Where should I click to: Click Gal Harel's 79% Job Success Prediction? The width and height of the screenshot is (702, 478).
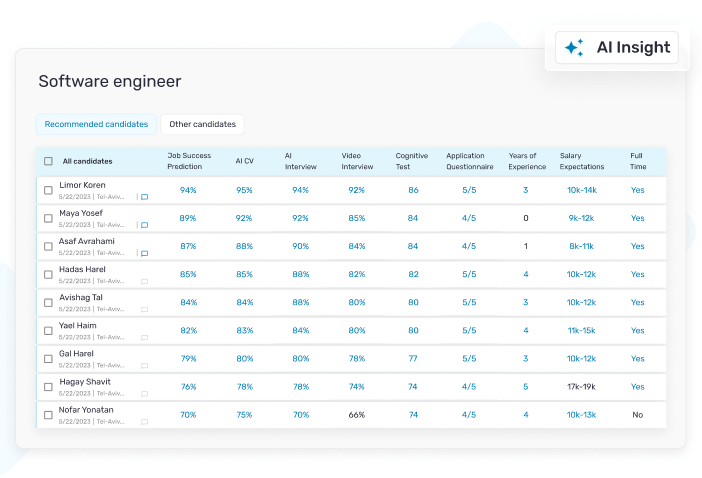point(188,358)
